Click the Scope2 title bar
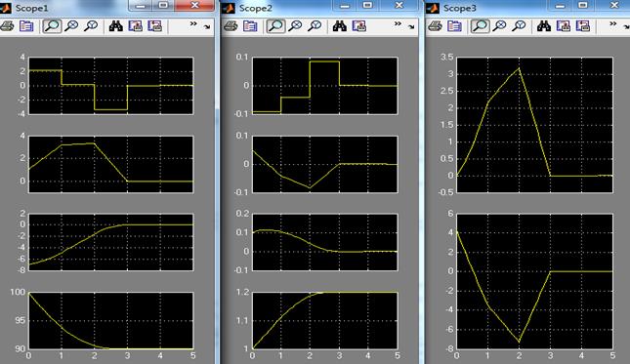Screen dimensions: 630x364 [x=277, y=7]
